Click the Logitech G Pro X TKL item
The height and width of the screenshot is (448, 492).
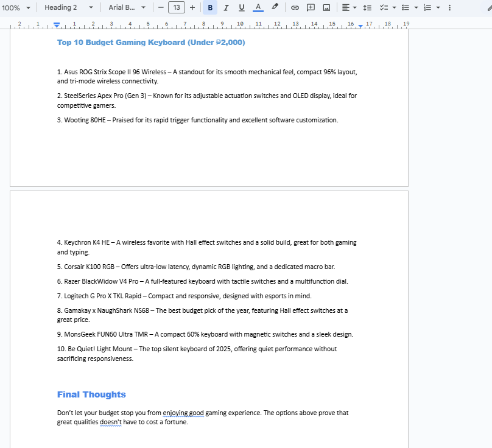click(184, 296)
